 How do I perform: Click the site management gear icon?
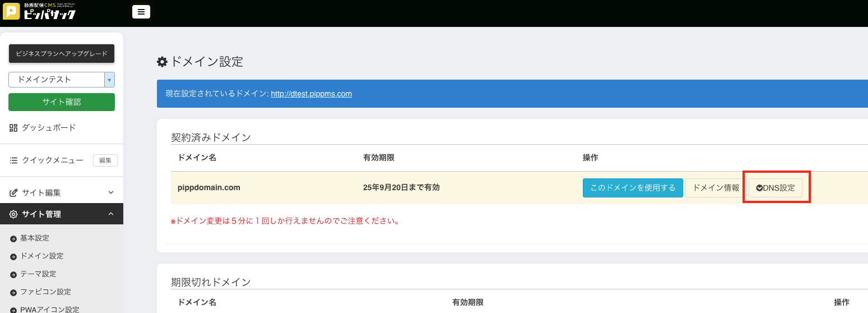(13, 214)
